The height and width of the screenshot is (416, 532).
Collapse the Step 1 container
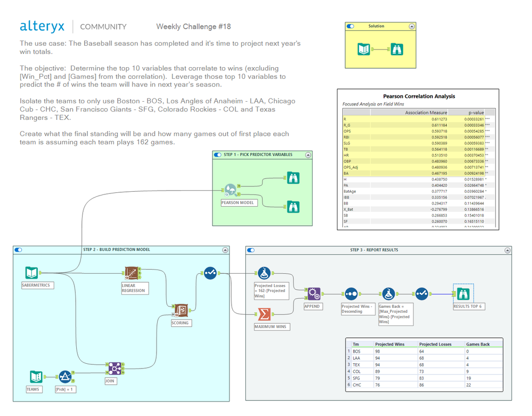tap(308, 155)
